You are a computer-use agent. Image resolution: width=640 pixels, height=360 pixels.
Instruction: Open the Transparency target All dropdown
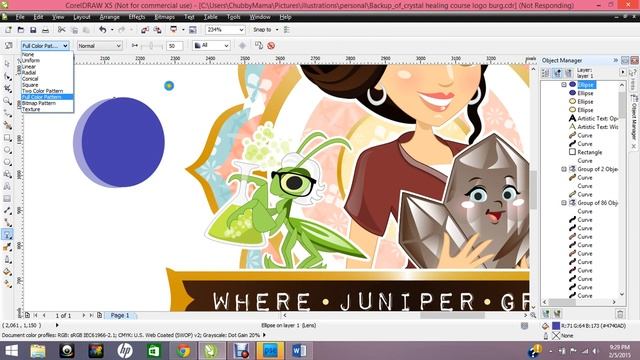211,45
